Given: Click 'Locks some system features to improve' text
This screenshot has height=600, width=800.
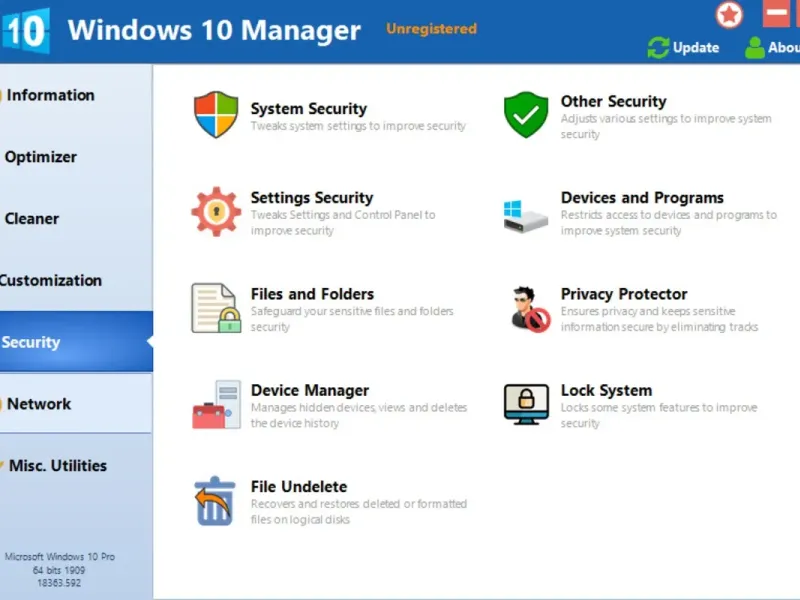Looking at the screenshot, I should tap(659, 407).
